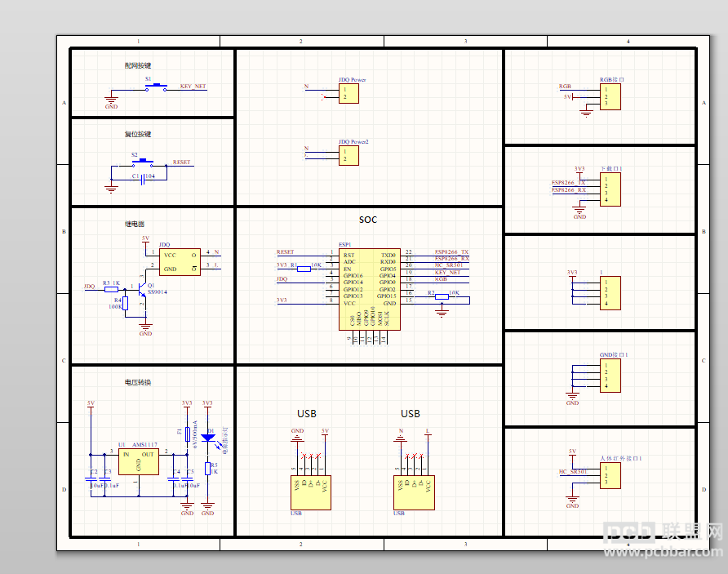Click the R2 10K resistor symbol
The width and height of the screenshot is (728, 574).
(x=442, y=296)
